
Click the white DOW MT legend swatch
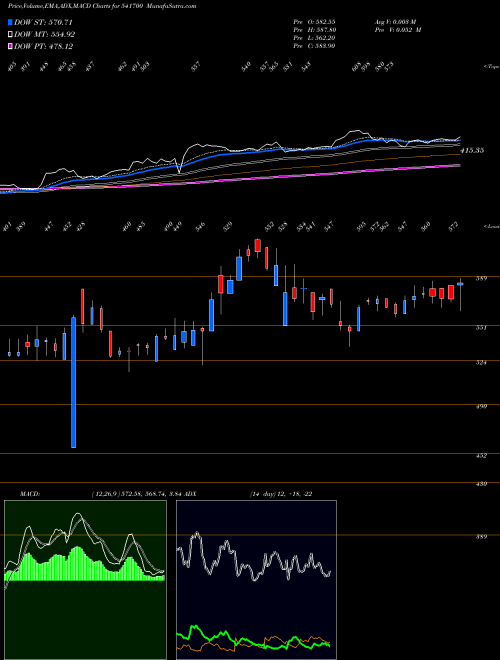pos(11,34)
